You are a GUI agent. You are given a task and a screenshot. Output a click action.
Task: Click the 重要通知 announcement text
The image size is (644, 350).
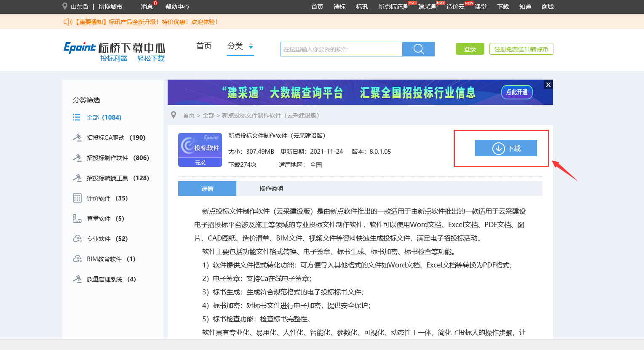click(x=146, y=22)
